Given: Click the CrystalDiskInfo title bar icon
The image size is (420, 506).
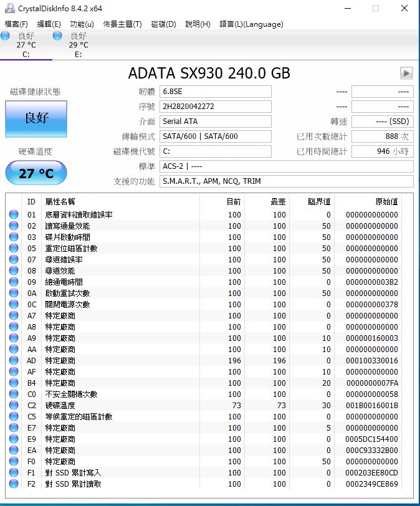Looking at the screenshot, I should pyautogui.click(x=10, y=8).
